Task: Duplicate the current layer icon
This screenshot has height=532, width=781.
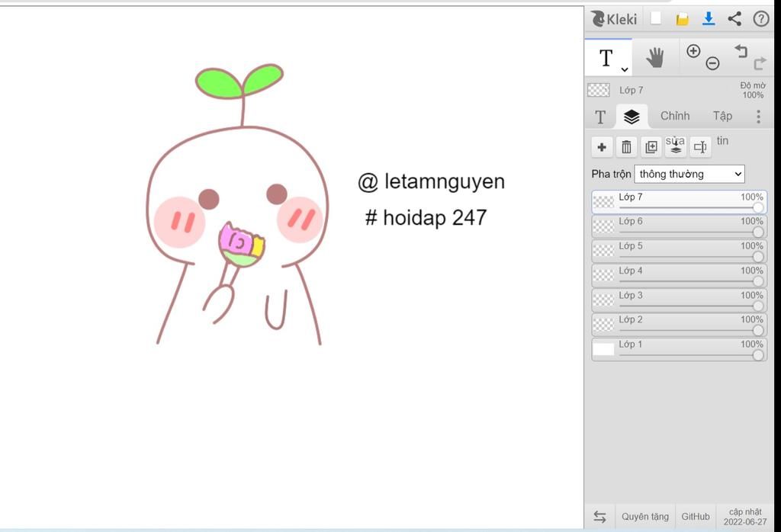Action: (x=651, y=147)
